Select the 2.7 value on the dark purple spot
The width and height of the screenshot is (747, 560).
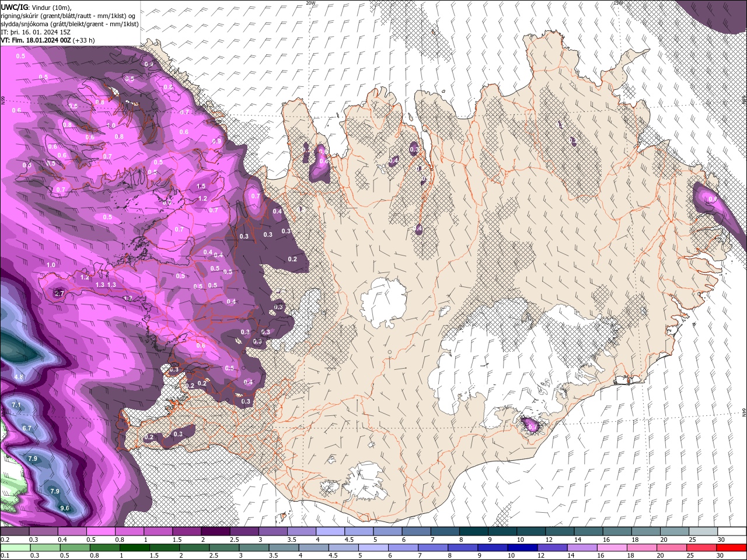click(59, 294)
